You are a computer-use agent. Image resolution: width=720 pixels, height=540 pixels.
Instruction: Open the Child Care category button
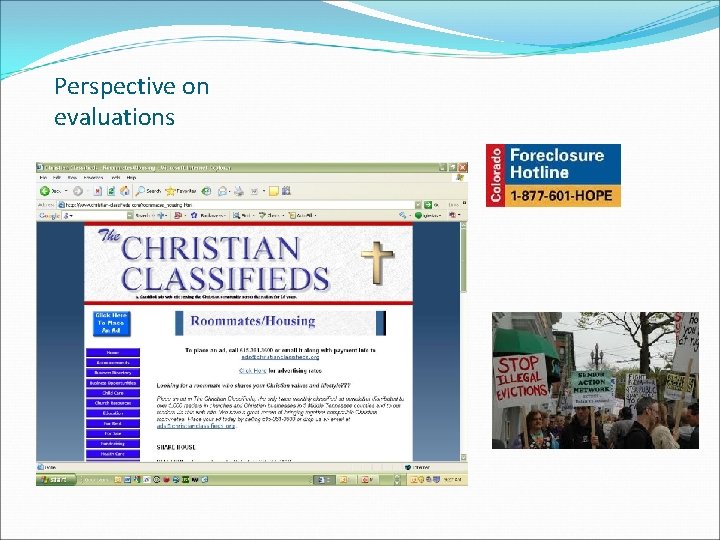(113, 393)
